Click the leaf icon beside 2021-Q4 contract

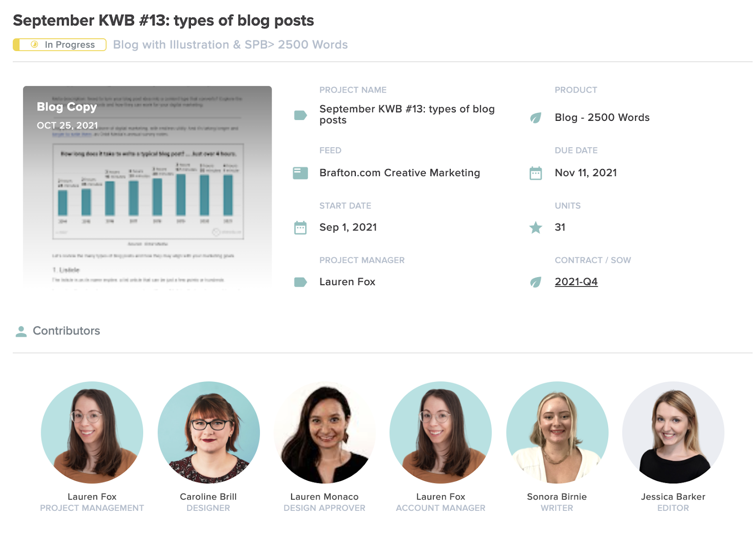tap(535, 282)
